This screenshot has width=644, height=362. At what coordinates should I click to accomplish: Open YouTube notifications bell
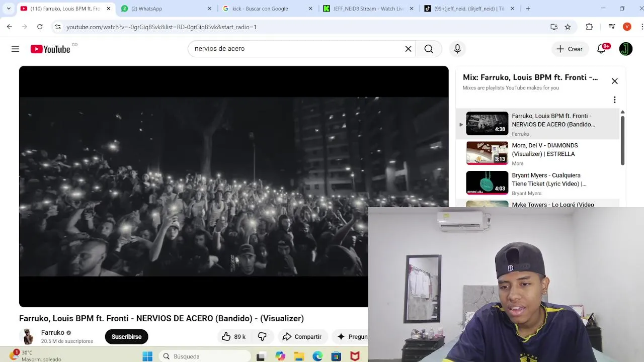pyautogui.click(x=602, y=49)
